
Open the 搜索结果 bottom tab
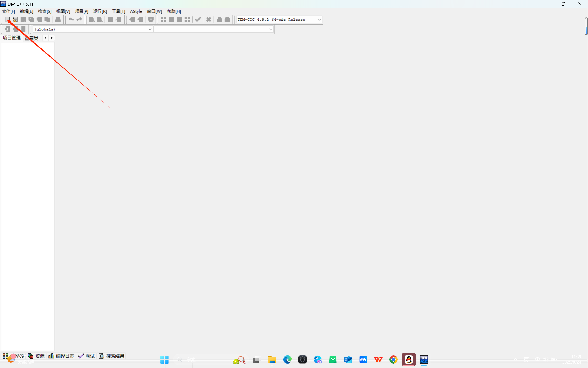[112, 356]
